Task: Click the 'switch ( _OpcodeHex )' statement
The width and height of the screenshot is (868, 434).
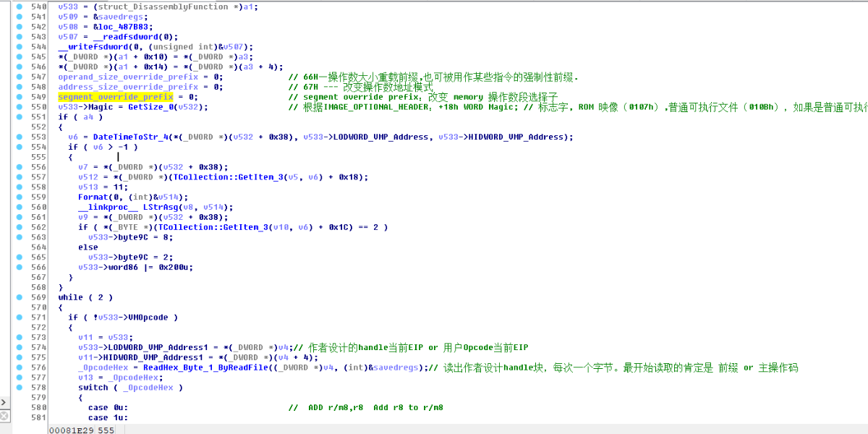Action: [x=131, y=388]
